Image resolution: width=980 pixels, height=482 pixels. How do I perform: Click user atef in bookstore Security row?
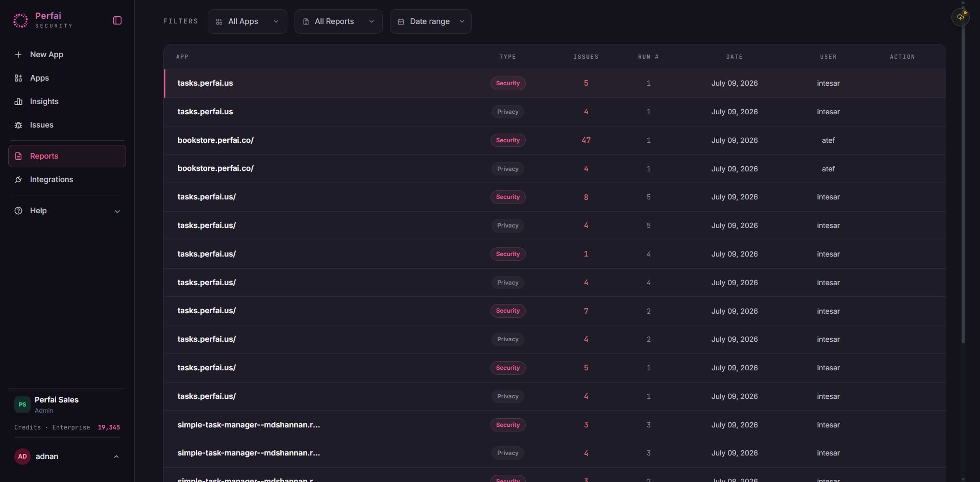click(828, 140)
